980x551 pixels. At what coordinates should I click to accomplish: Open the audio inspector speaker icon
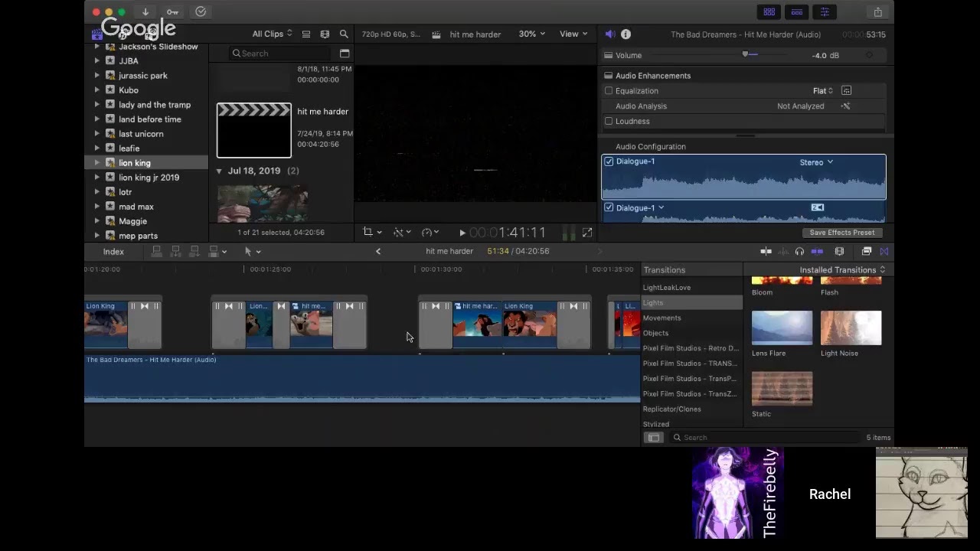click(x=609, y=34)
